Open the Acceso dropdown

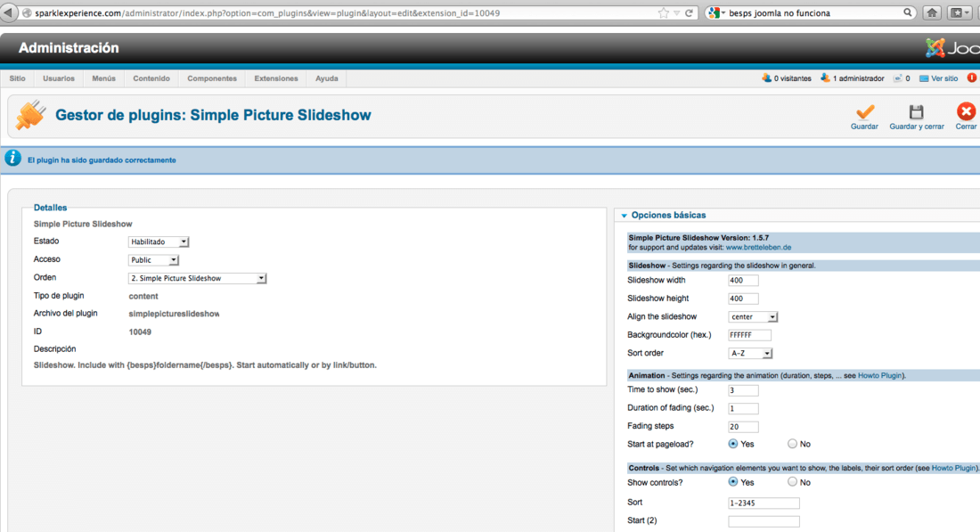click(x=153, y=260)
